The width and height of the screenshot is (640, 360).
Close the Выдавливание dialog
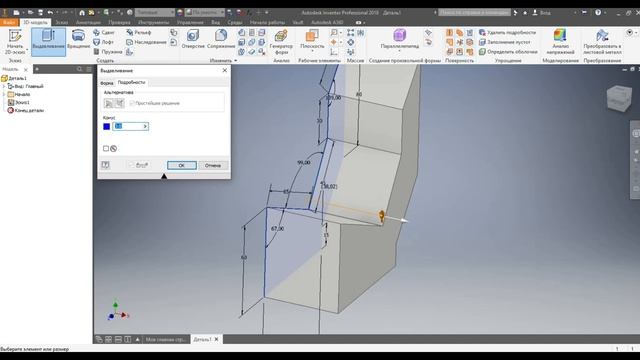(x=224, y=71)
